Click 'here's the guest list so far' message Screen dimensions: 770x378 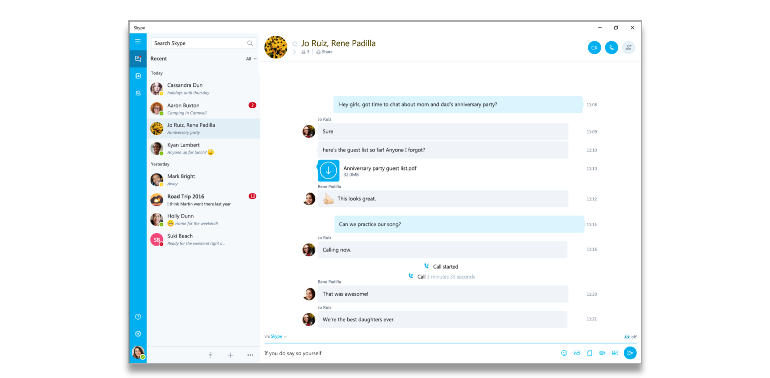coord(442,150)
